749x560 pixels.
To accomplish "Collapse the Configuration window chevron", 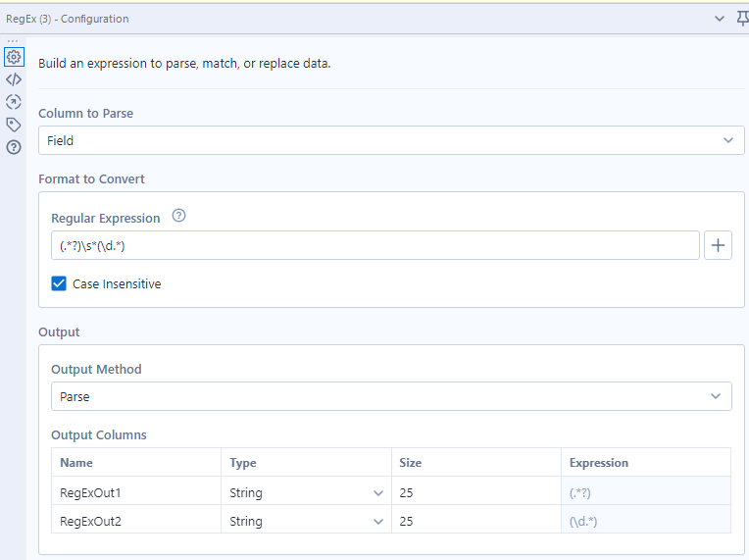I will [721, 19].
